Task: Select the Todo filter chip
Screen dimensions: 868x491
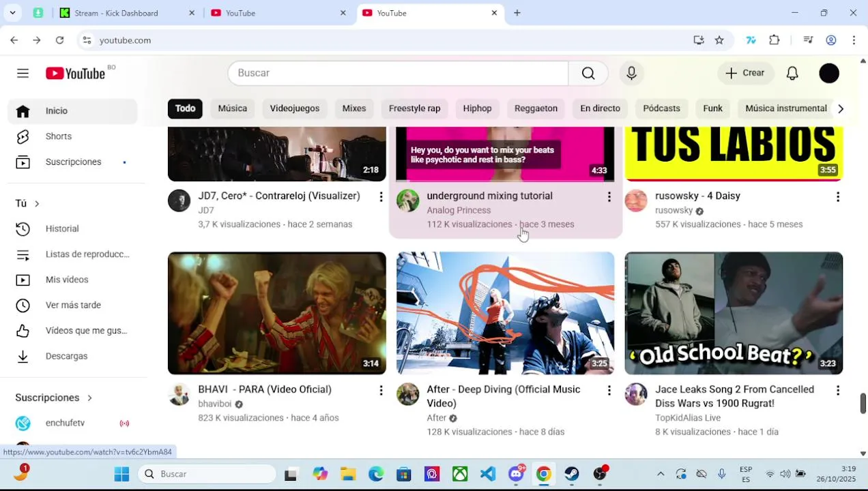Action: tap(185, 108)
